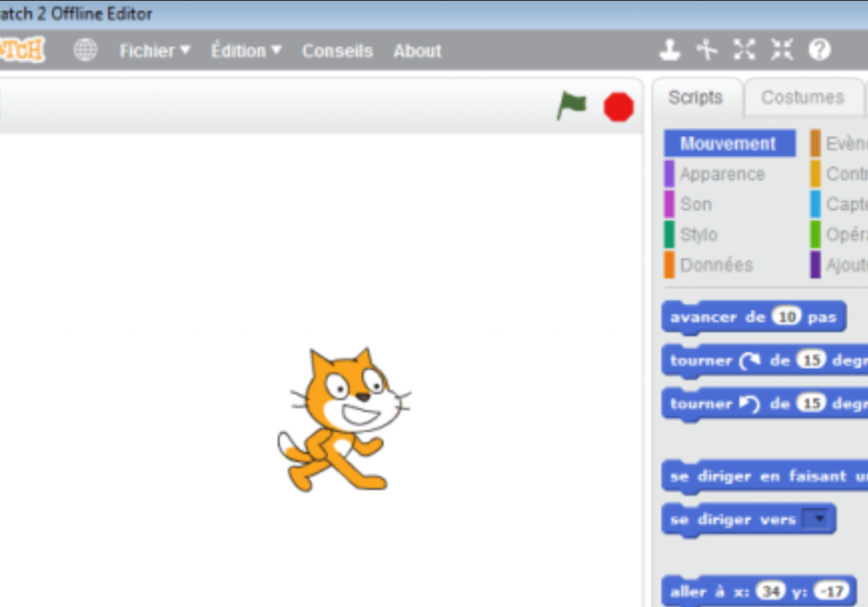
Task: Click the y value -17 field
Action: pyautogui.click(x=832, y=592)
